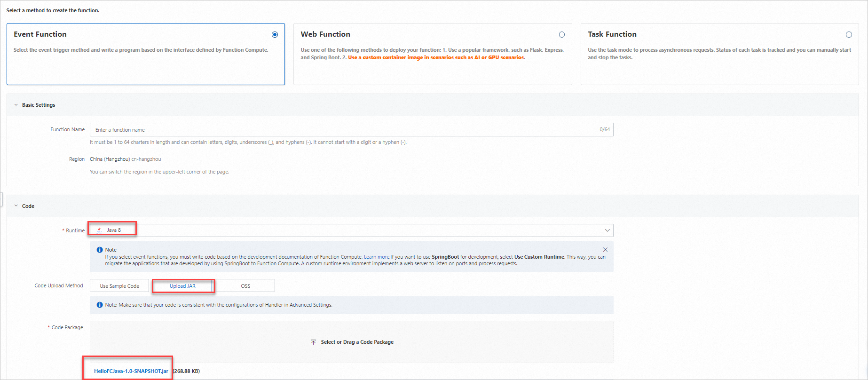Viewport: 868px width, 380px height.
Task: Collapse the Code section chevron
Action: tap(16, 206)
